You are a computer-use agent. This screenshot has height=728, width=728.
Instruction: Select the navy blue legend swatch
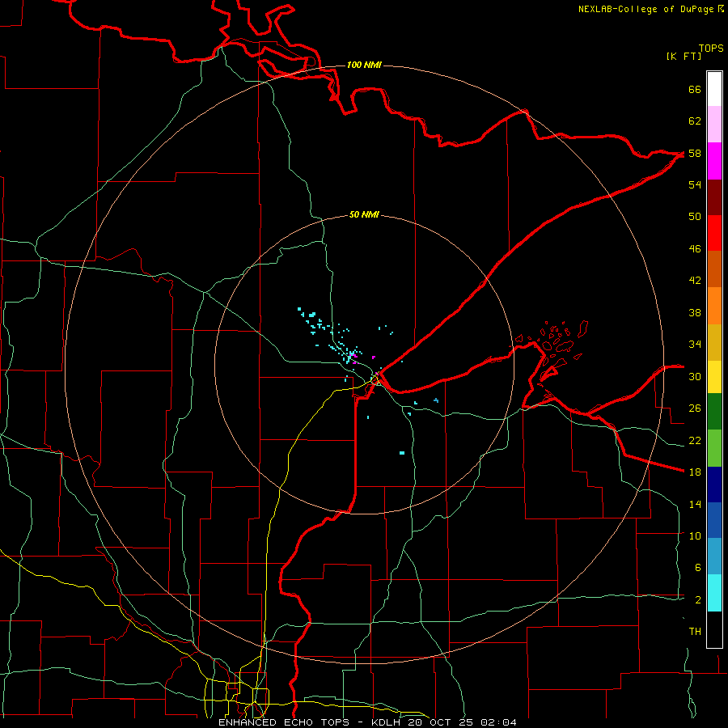click(714, 485)
